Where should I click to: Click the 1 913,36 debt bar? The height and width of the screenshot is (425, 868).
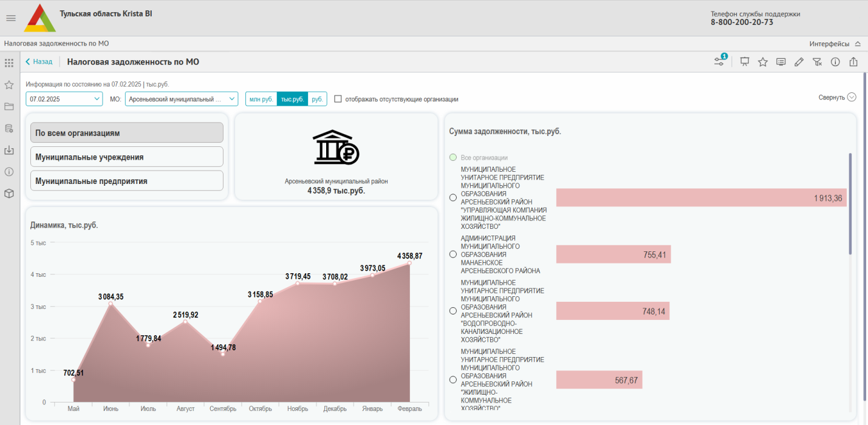click(x=701, y=198)
